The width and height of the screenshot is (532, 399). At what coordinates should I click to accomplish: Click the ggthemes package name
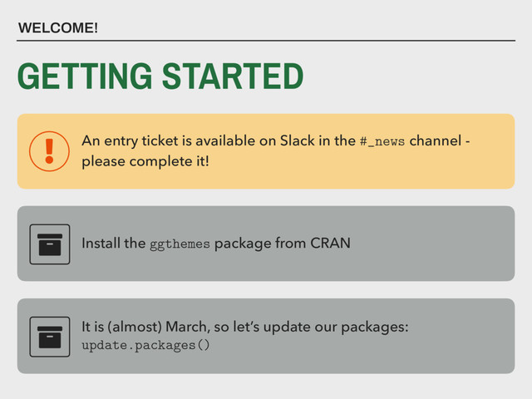[180, 244]
